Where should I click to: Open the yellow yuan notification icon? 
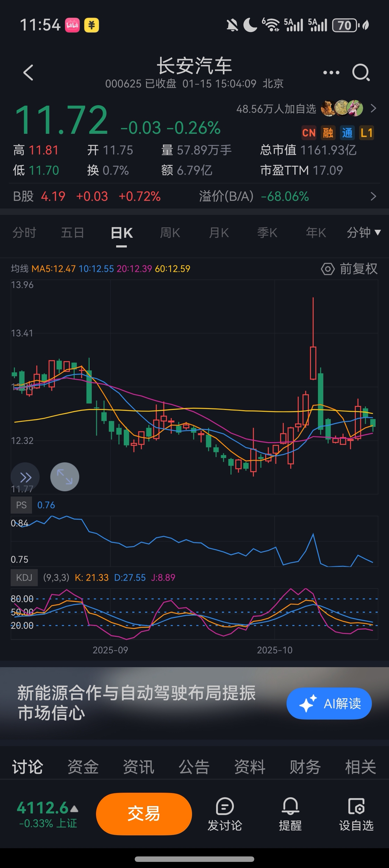point(91,25)
